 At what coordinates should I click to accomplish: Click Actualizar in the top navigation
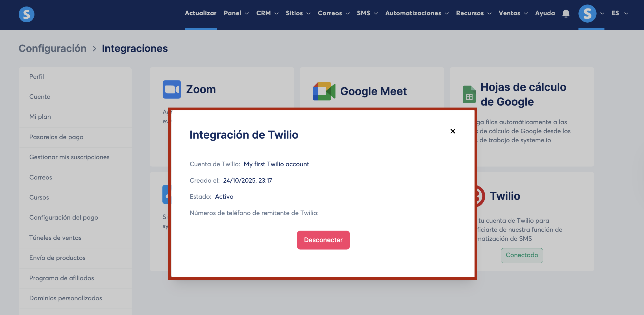click(201, 13)
